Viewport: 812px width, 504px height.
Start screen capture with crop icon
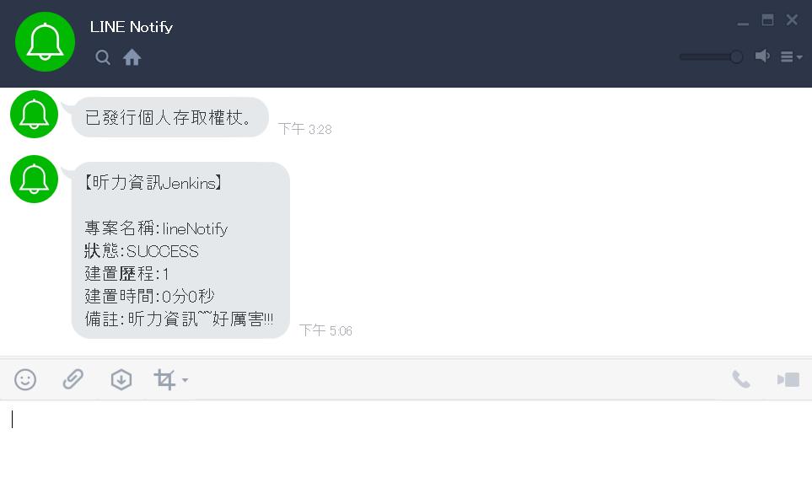164,379
